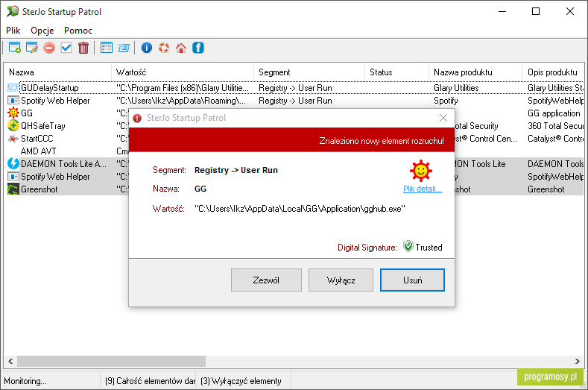Click the (9) Całość elementów status text
588x390 pixels.
[150, 381]
